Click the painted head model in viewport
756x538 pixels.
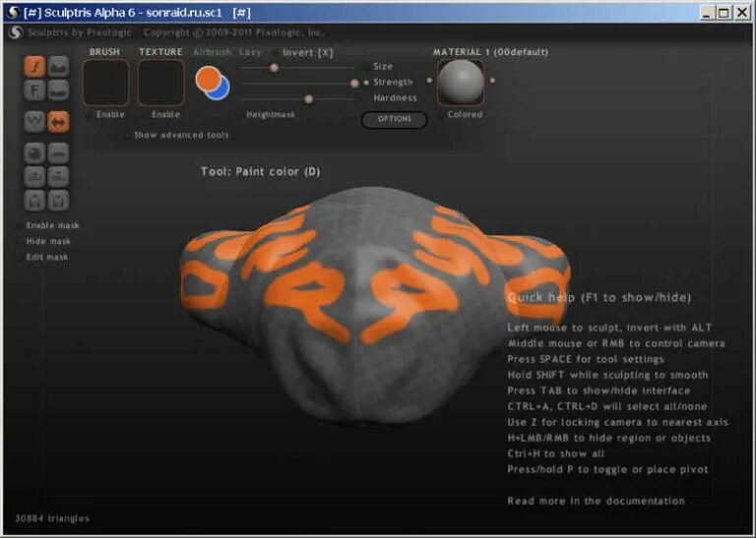coord(374,306)
